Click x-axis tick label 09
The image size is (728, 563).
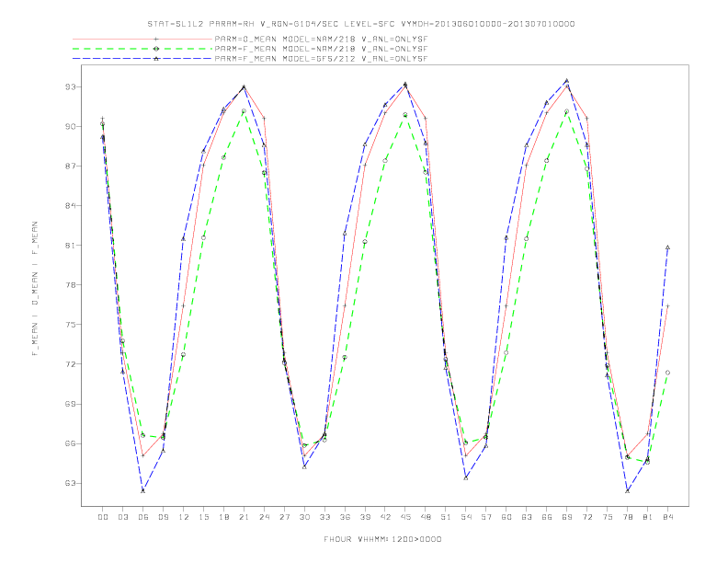click(x=163, y=517)
